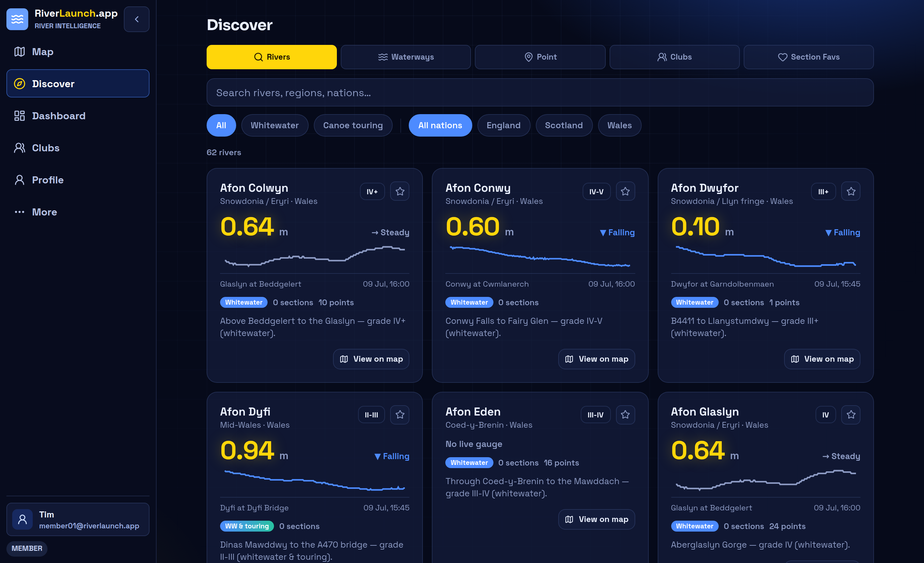Go to Dashboard in the sidebar
The width and height of the screenshot is (924, 563).
click(x=78, y=116)
